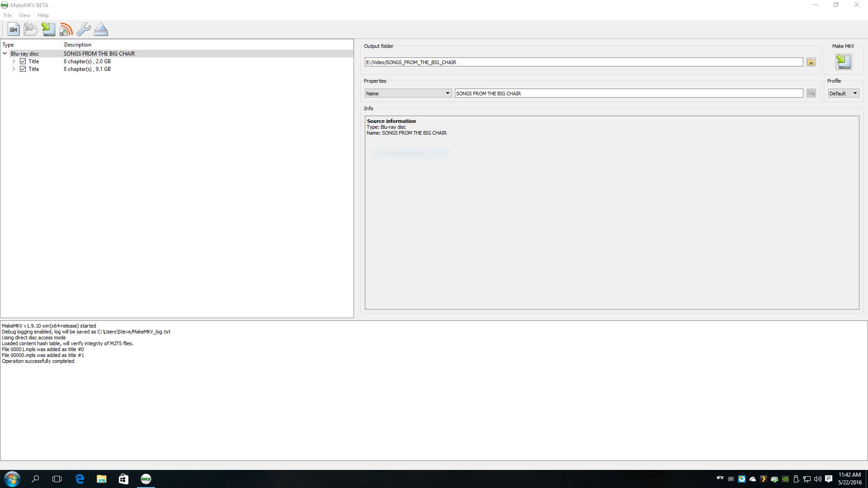Click the property value text field
The height and width of the screenshot is (488, 868).
point(629,94)
